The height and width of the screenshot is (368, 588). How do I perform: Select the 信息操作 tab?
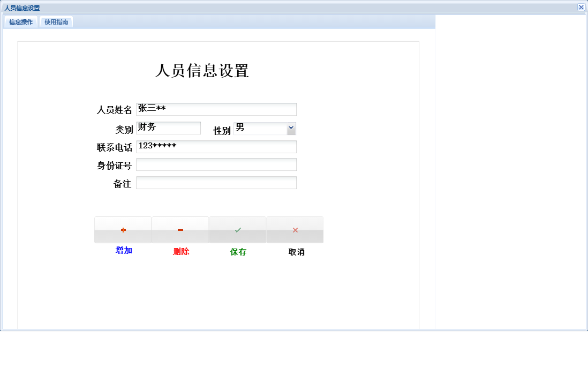tap(20, 22)
